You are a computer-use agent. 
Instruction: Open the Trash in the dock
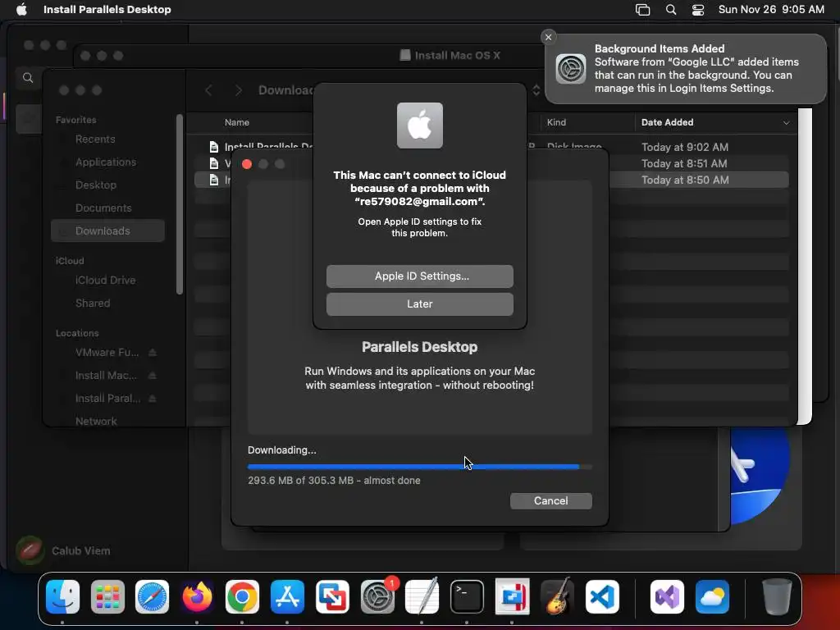point(777,596)
